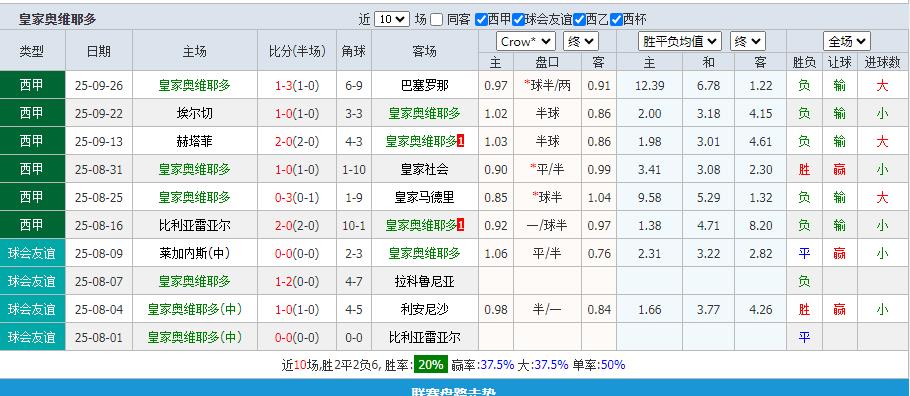Viewport: 910px width, 396px height.
Task: Click corner count 1-10
Action: [x=354, y=170]
